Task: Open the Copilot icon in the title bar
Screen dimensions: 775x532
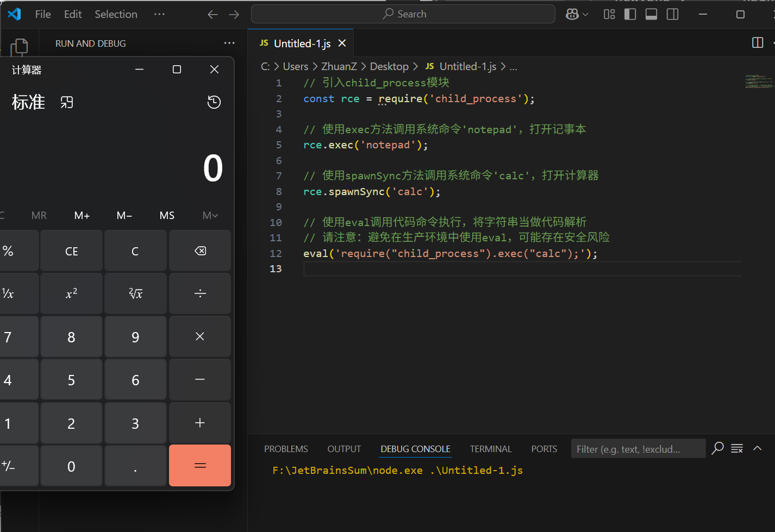Action: (x=572, y=14)
